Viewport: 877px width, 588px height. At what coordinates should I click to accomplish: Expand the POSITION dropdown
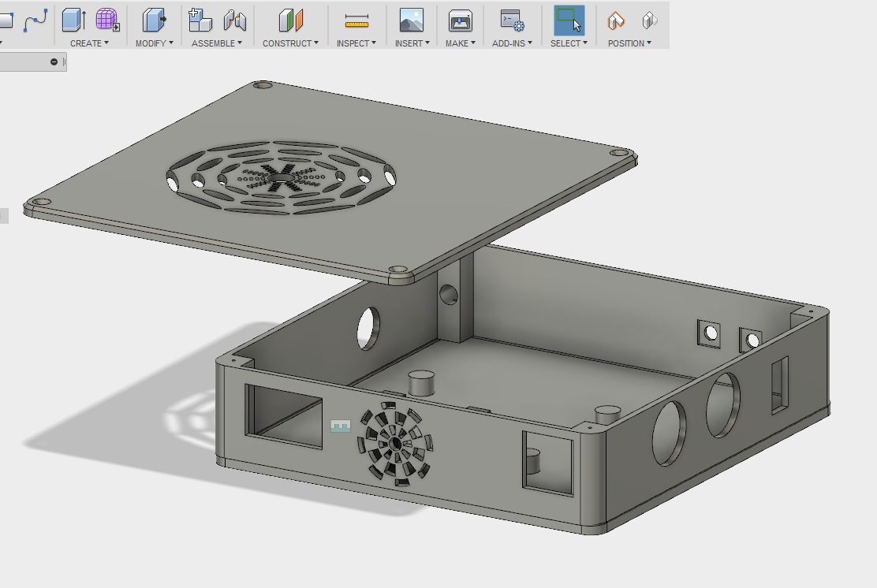(x=630, y=43)
